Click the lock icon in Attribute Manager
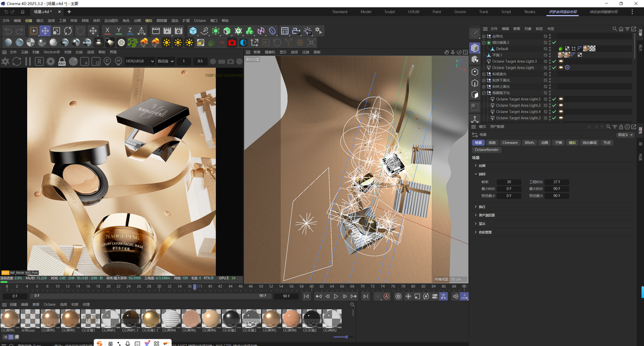Viewport: 644px width, 346px height. click(621, 126)
